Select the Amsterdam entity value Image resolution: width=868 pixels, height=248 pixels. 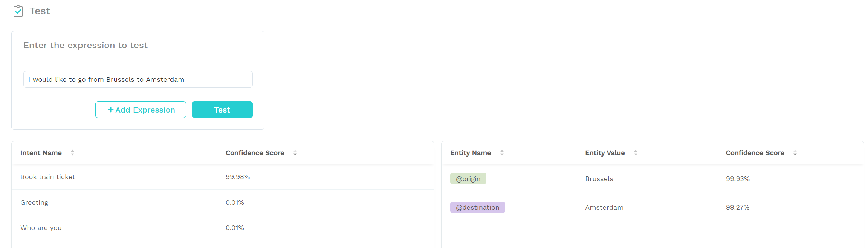(x=604, y=207)
